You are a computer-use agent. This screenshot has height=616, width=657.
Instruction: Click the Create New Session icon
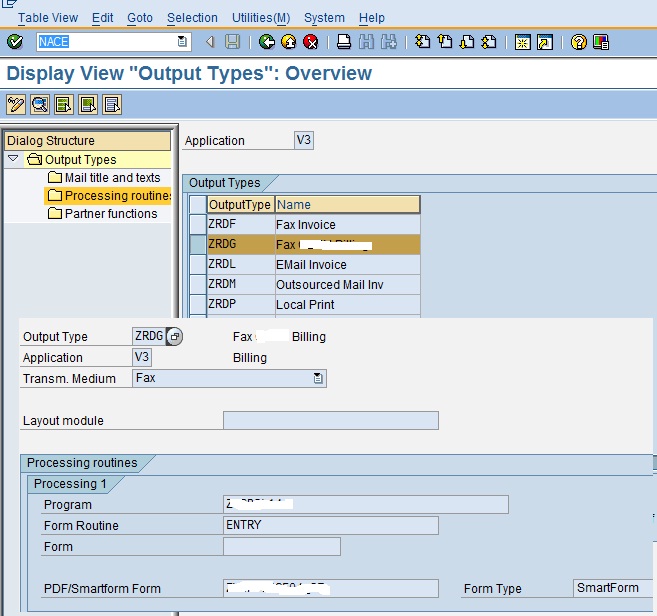point(522,42)
